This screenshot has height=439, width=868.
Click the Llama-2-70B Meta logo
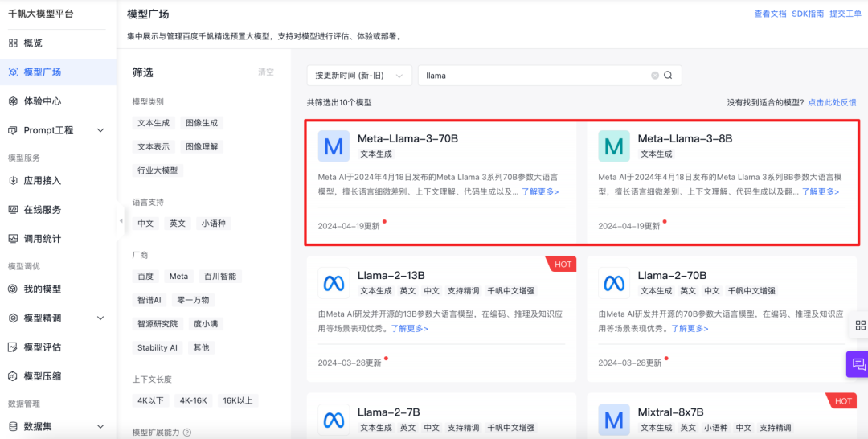click(x=614, y=283)
